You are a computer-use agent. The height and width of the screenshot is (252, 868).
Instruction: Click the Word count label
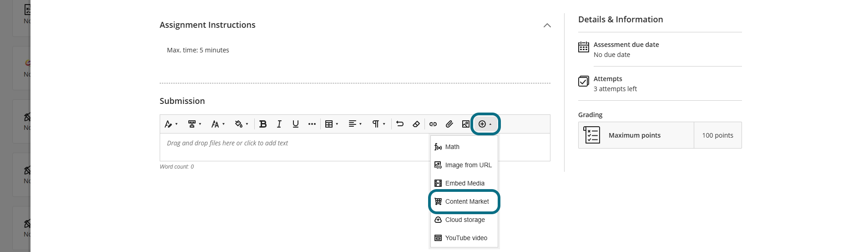click(x=177, y=167)
